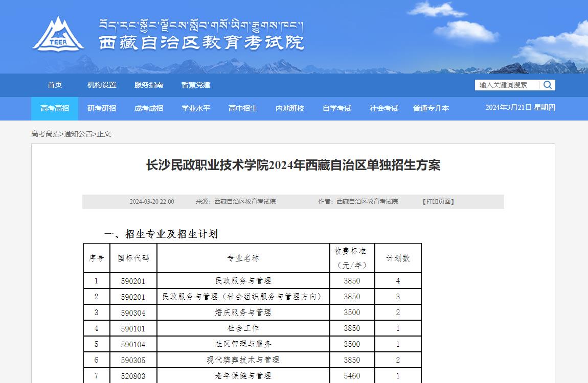Click the code 590304 cell

tap(133, 313)
